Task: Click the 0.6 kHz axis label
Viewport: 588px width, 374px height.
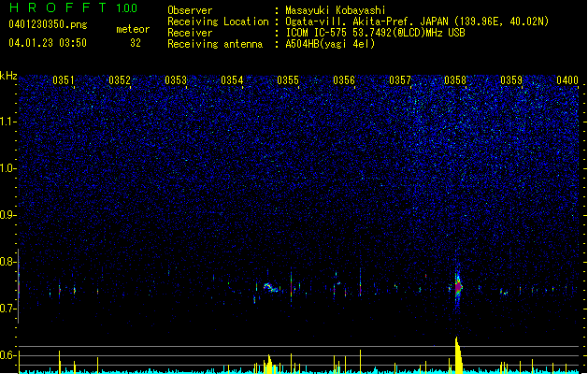Action: tap(8, 355)
